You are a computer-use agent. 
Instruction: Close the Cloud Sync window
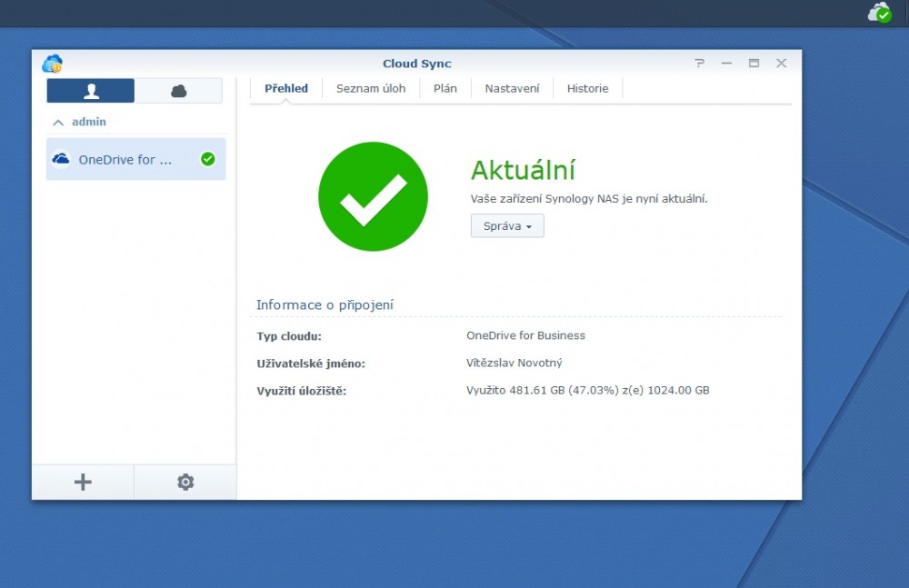781,64
